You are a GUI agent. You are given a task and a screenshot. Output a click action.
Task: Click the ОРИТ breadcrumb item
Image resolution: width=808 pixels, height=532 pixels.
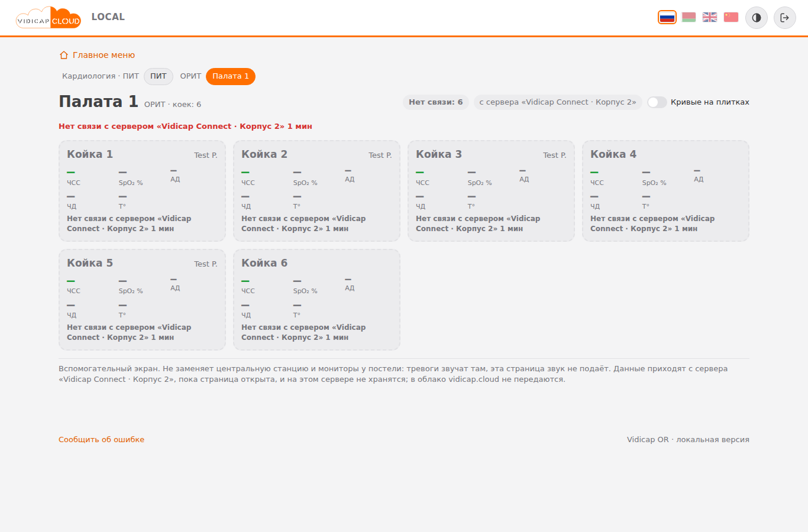[x=190, y=76]
